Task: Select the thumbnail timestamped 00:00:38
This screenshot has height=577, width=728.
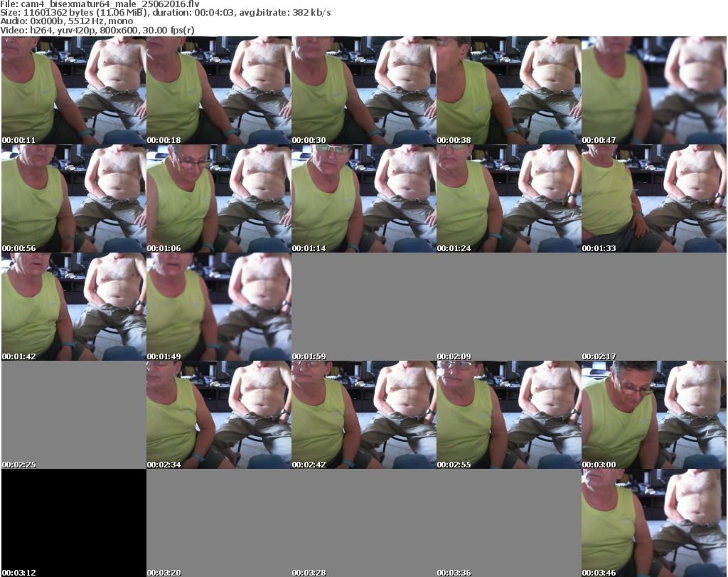Action: pos(509,90)
